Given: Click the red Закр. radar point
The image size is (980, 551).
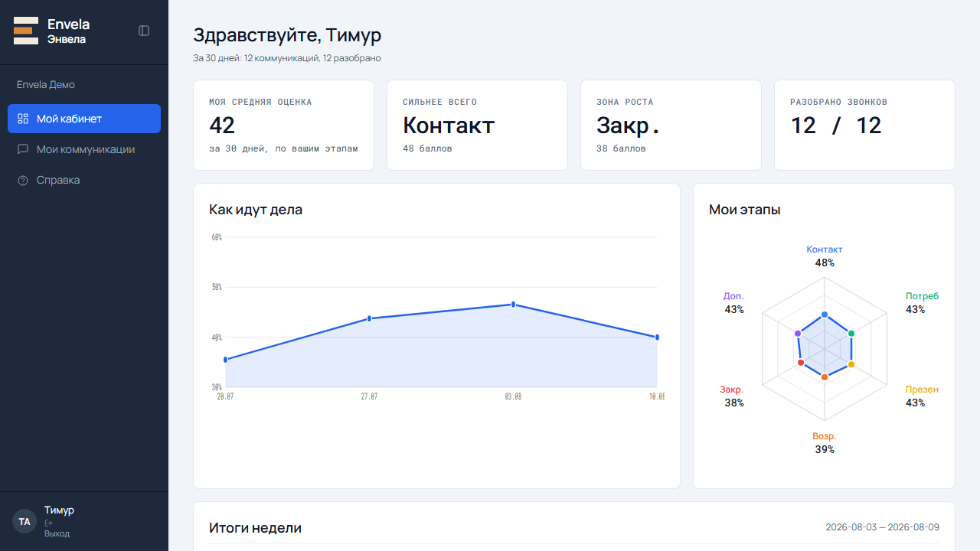Looking at the screenshot, I should click(801, 362).
